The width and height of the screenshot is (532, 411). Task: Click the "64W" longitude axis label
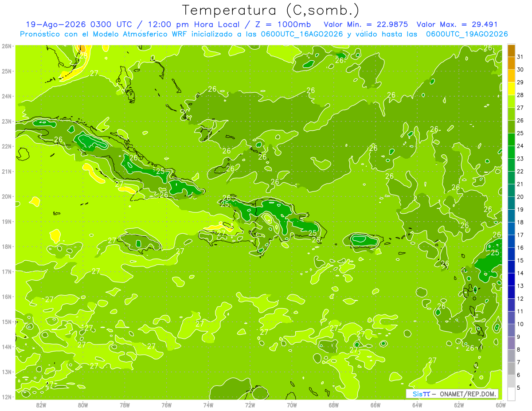pos(417,404)
